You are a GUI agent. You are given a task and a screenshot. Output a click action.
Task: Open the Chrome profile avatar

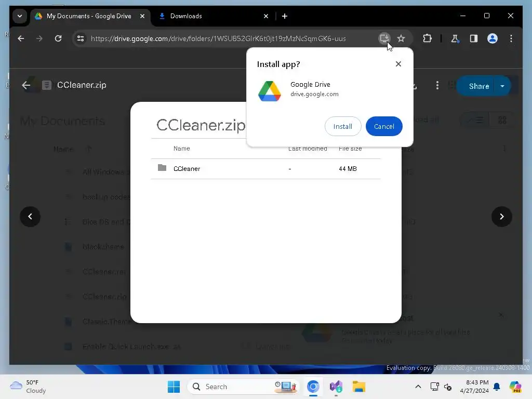pyautogui.click(x=493, y=38)
